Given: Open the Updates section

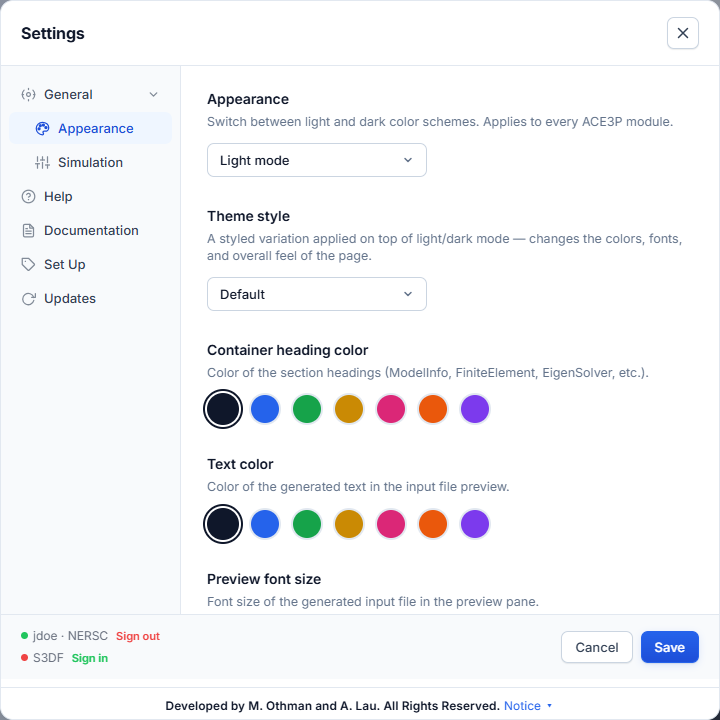Looking at the screenshot, I should 90,299.
